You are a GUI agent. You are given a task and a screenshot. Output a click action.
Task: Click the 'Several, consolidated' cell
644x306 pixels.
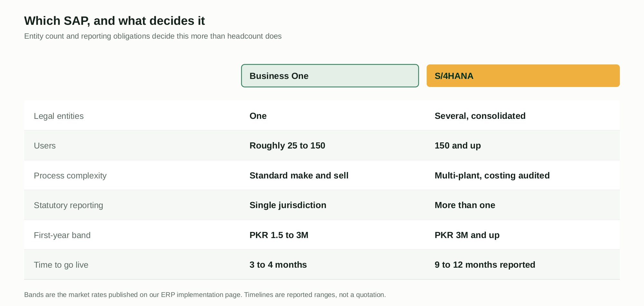click(480, 116)
